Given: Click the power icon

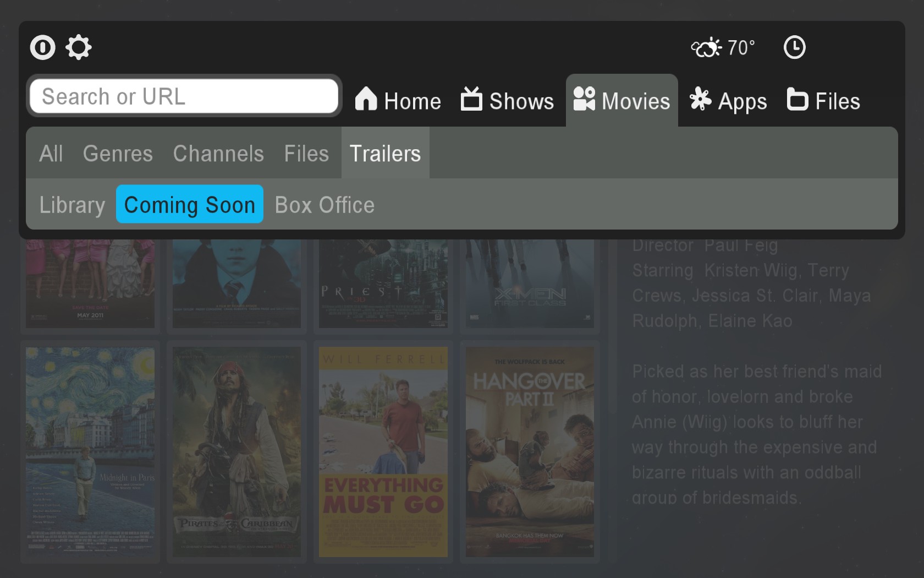Looking at the screenshot, I should 42,48.
